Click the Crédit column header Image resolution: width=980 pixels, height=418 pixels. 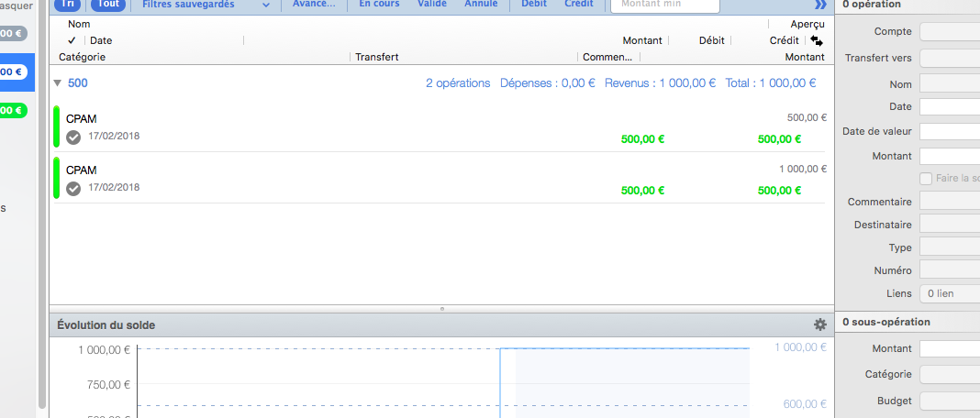point(785,40)
